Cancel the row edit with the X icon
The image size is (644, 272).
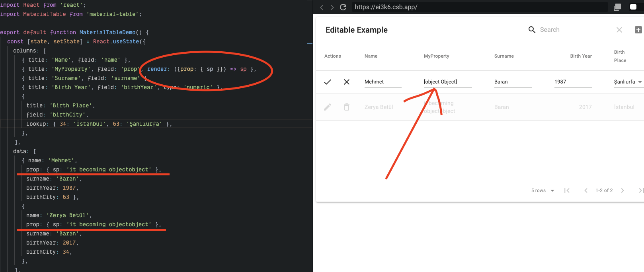pos(347,82)
